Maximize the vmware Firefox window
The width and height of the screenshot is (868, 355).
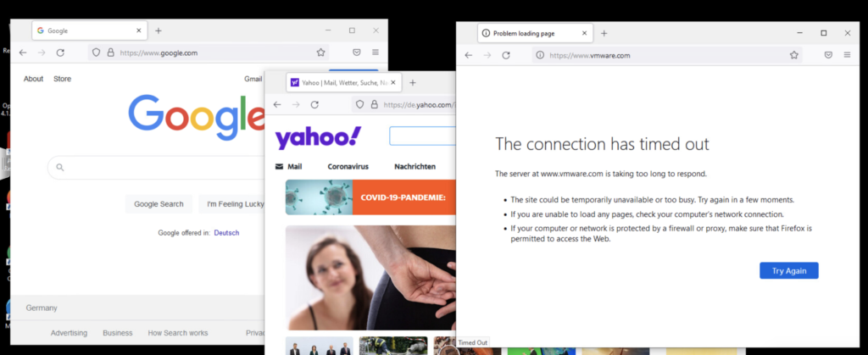coord(824,33)
